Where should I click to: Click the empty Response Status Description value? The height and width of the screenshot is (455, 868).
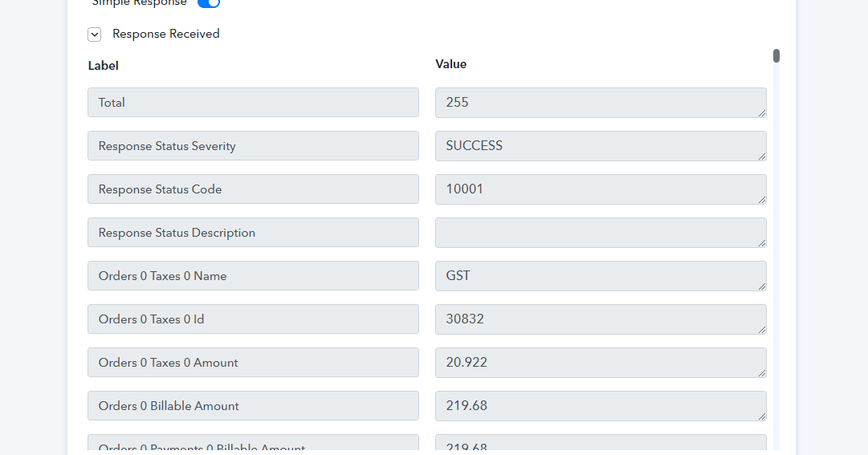(601, 233)
